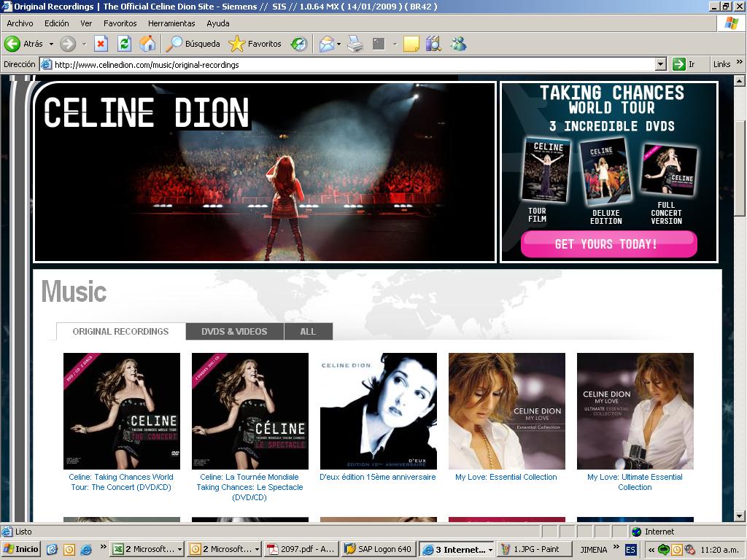This screenshot has height=560, width=747.
Task: Select the ORIGINAL RECORDINGS tab
Action: tap(121, 332)
